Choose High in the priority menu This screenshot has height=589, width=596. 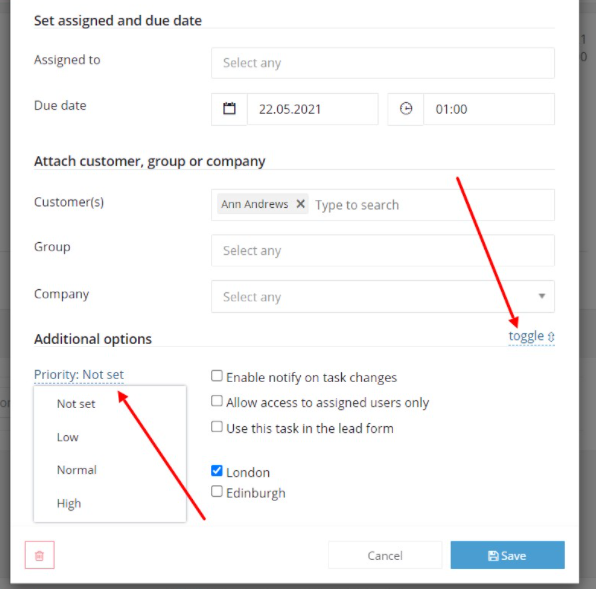pos(69,503)
